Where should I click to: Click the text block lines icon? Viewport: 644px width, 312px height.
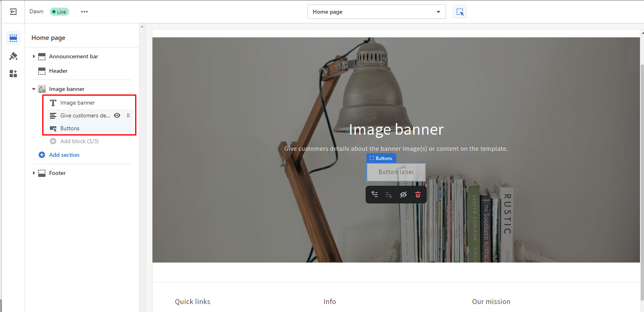point(53,116)
